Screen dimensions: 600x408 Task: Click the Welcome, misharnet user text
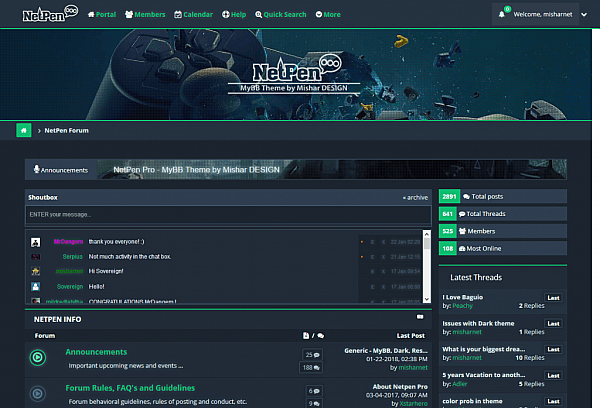tap(543, 15)
